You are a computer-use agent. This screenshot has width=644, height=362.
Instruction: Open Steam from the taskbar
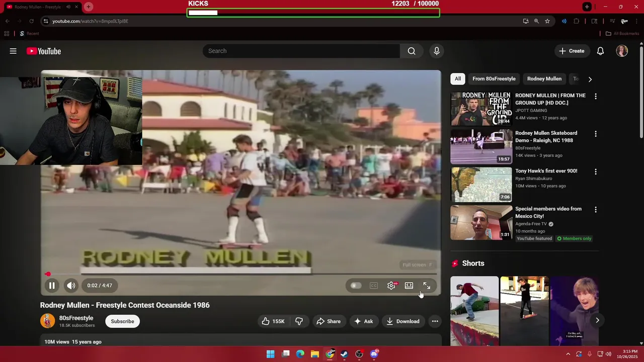coord(345,354)
